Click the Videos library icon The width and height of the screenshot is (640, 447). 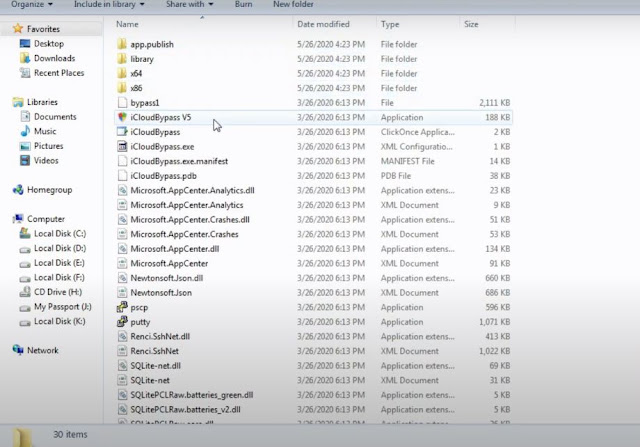25,160
